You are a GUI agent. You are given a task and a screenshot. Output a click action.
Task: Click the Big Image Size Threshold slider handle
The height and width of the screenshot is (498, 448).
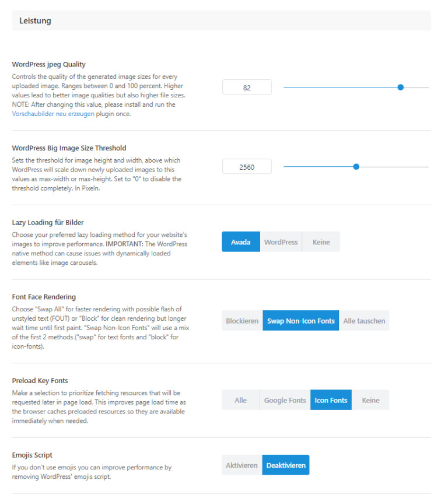[x=356, y=166]
